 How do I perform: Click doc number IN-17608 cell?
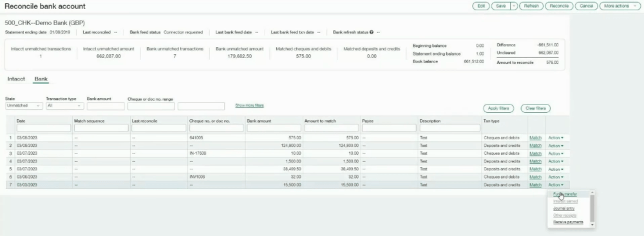(x=198, y=153)
